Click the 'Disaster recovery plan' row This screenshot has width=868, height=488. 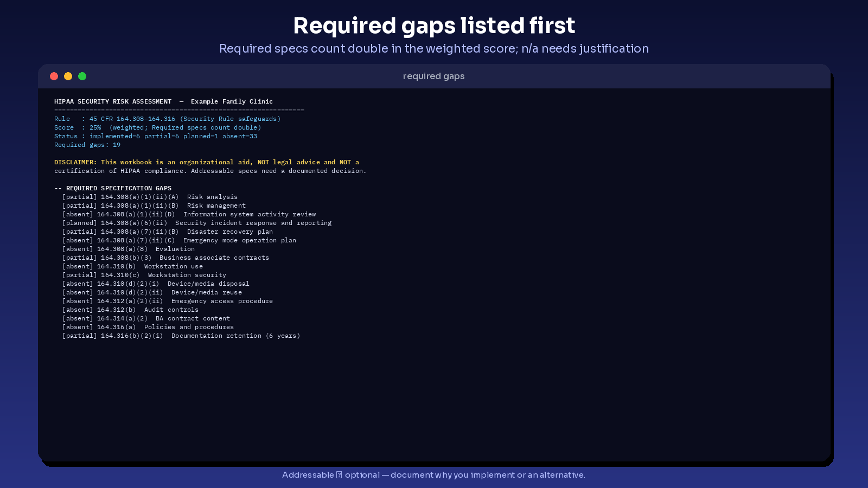click(x=168, y=232)
